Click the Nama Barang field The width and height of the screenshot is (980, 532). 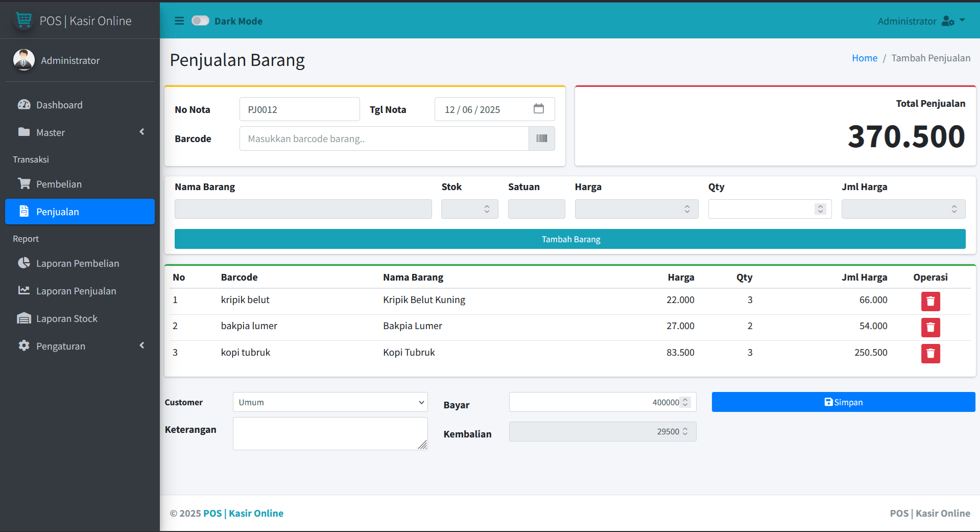coord(303,209)
